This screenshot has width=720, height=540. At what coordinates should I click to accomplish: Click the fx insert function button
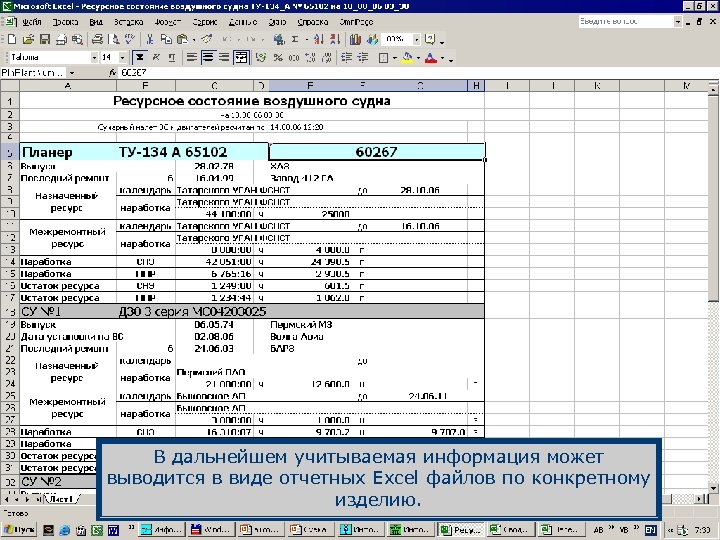pos(112,73)
